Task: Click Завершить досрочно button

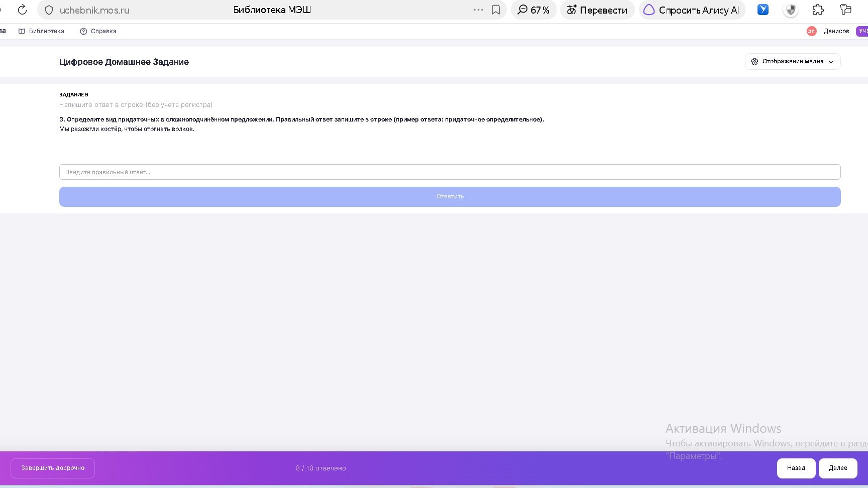Action: point(53,468)
